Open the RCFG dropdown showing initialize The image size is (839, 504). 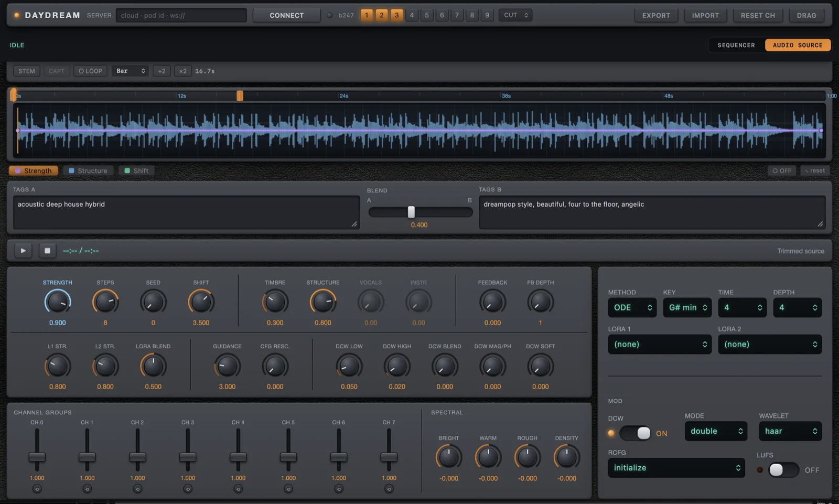676,468
